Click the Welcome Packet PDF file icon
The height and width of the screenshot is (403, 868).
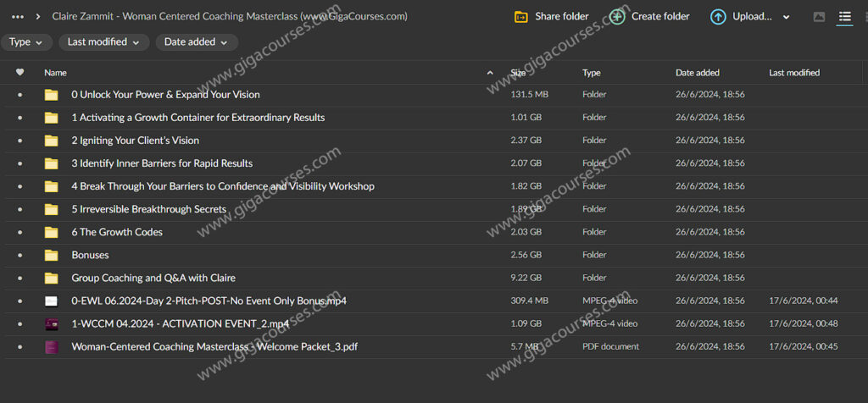(52, 346)
